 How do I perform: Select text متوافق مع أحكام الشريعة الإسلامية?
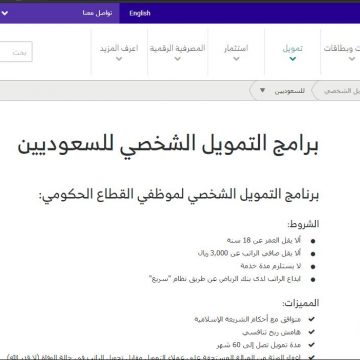tap(248, 319)
